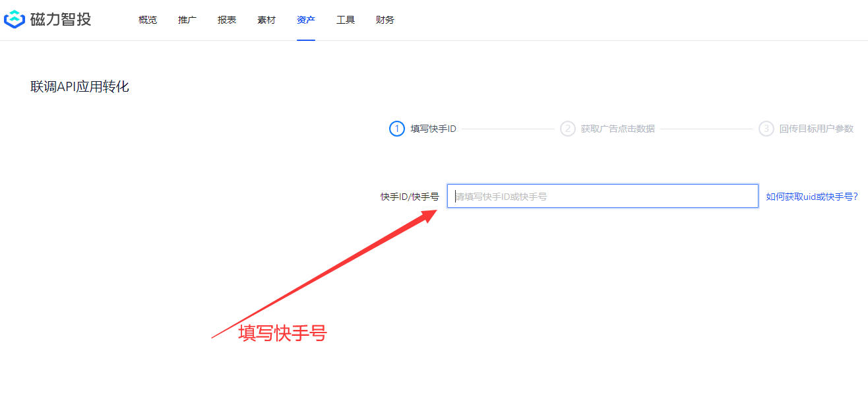This screenshot has width=868, height=415.
Task: Click the 获取广告点击数据 step label
Action: pyautogui.click(x=618, y=129)
